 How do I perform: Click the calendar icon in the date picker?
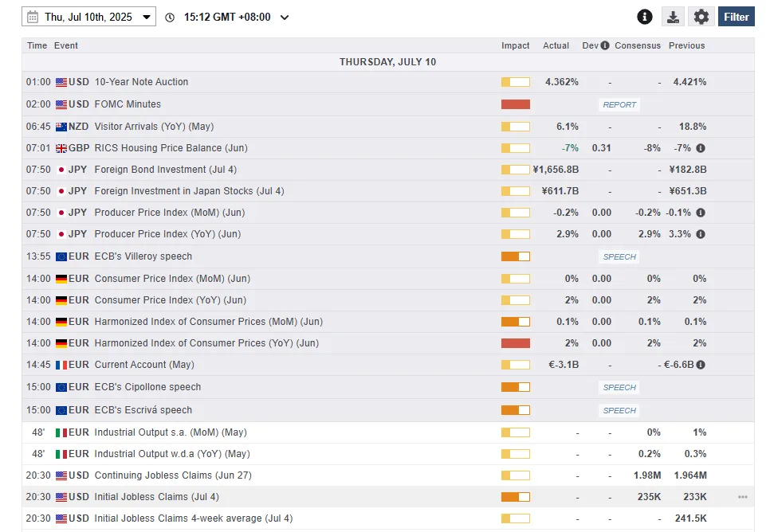click(33, 17)
